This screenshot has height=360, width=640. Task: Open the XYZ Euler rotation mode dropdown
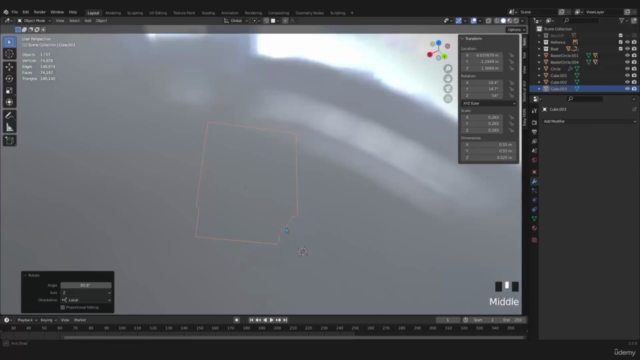pos(489,104)
